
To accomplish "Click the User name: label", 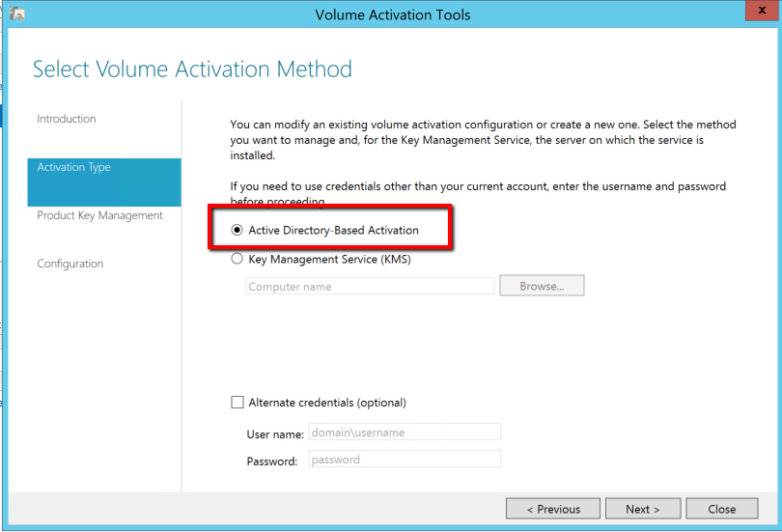I will 275,434.
